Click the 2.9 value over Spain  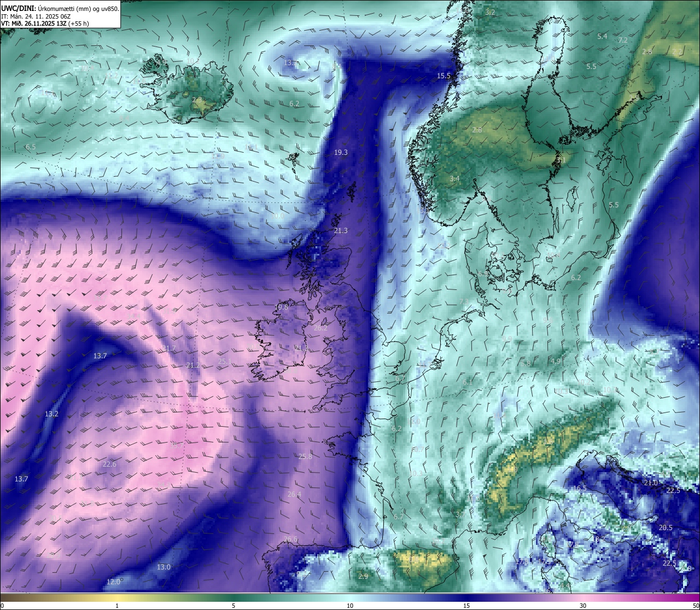click(x=363, y=577)
